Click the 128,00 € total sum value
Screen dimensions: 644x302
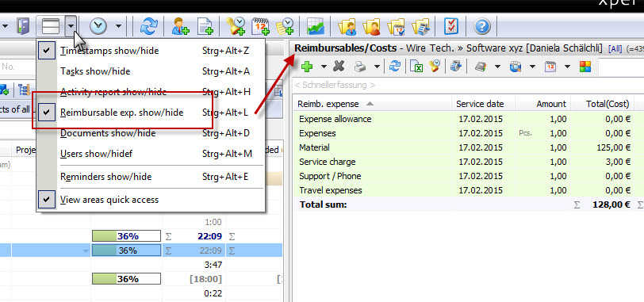tap(611, 205)
